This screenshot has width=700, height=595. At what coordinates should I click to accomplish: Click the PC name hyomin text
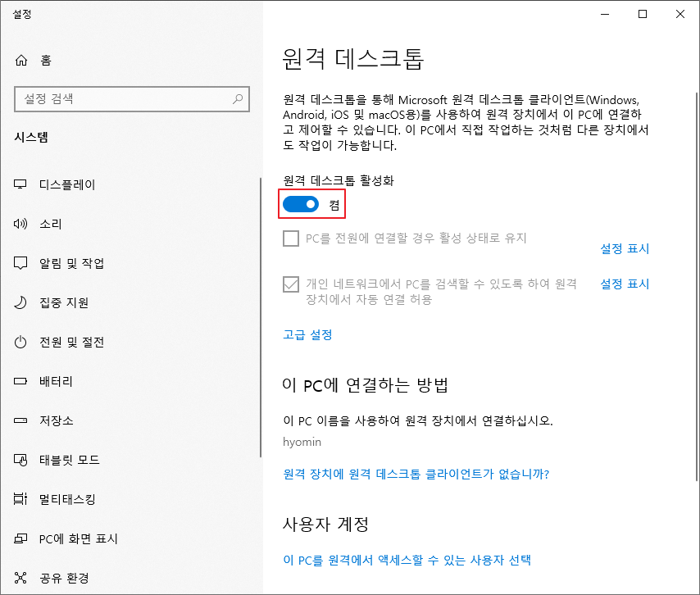click(x=302, y=442)
